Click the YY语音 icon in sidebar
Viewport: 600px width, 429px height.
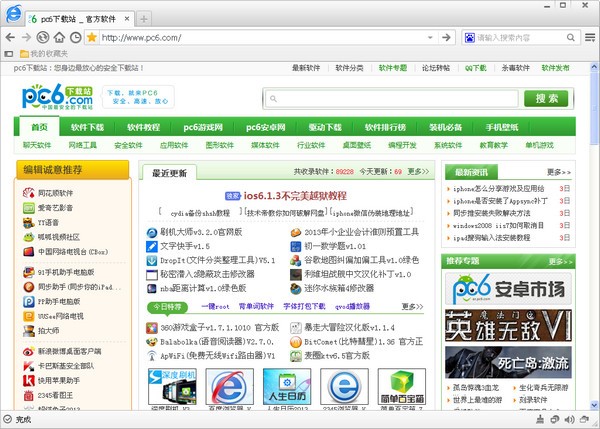click(29, 222)
